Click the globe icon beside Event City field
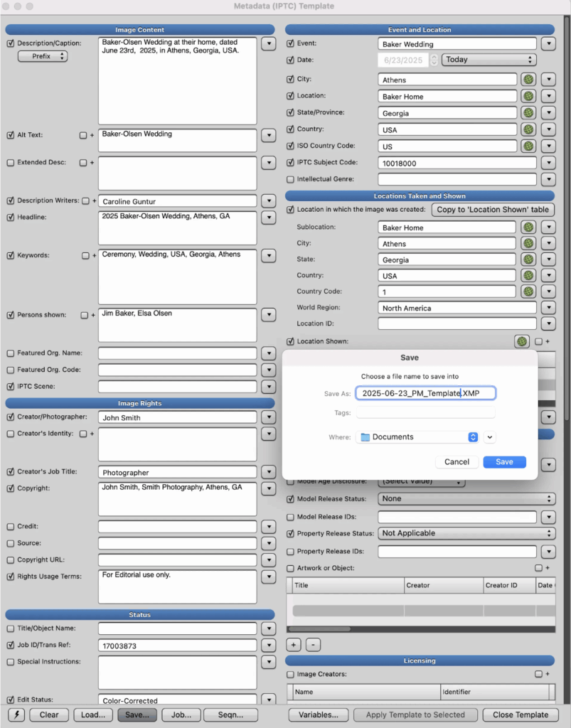The width and height of the screenshot is (571, 728). click(528, 80)
